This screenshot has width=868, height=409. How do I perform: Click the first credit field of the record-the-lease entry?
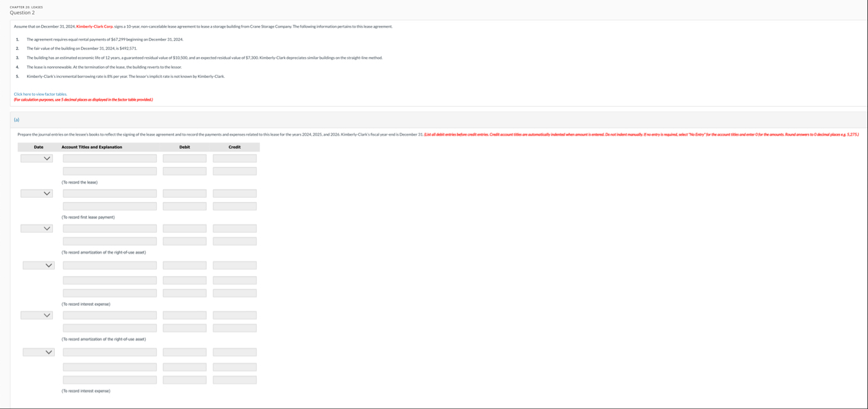coord(235,158)
